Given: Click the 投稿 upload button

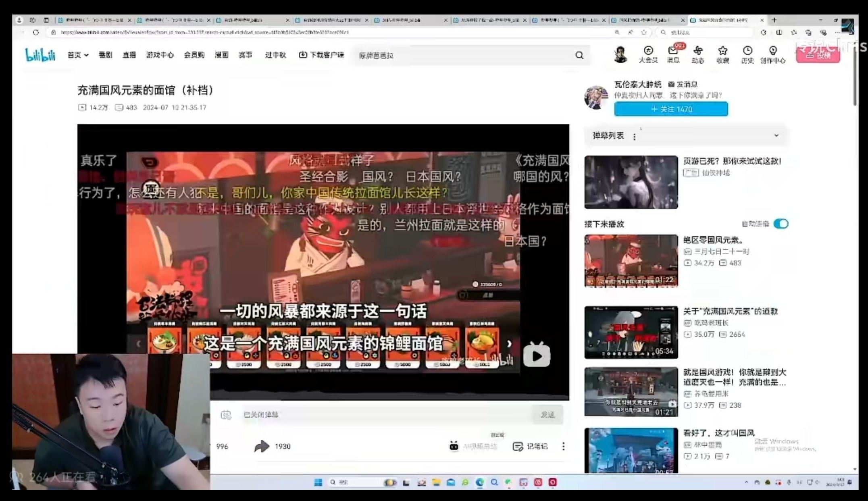Looking at the screenshot, I should point(818,55).
